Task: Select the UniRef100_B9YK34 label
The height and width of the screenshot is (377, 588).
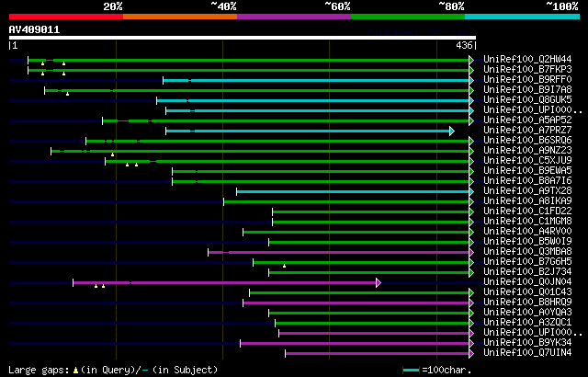Action: click(x=527, y=343)
